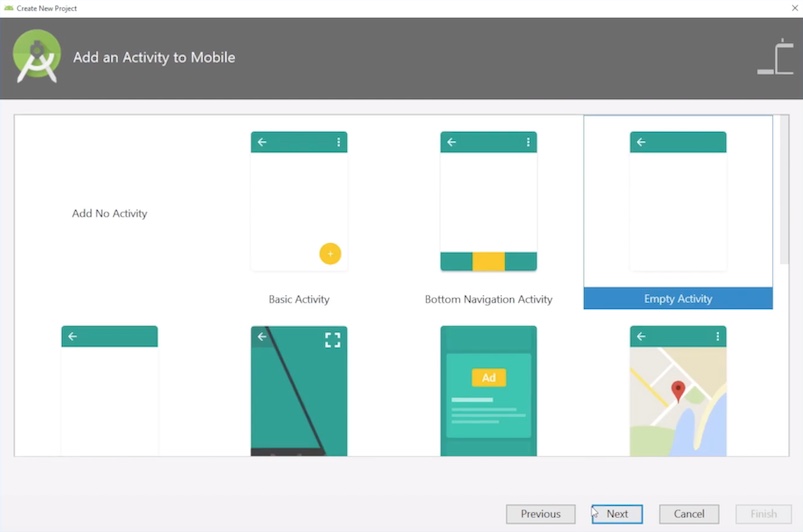Viewport: 803px width, 532px height.
Task: Click the Bottom Navigation Activity label
Action: pos(489,299)
